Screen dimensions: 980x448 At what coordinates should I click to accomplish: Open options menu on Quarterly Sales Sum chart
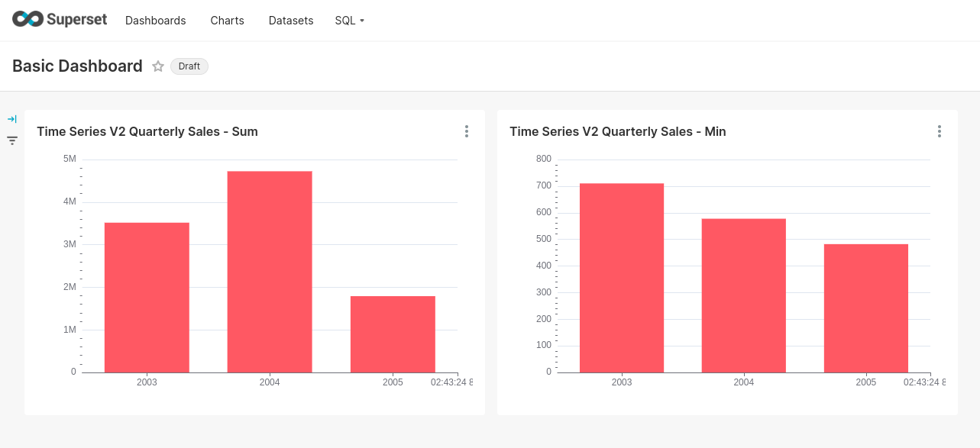(x=467, y=131)
